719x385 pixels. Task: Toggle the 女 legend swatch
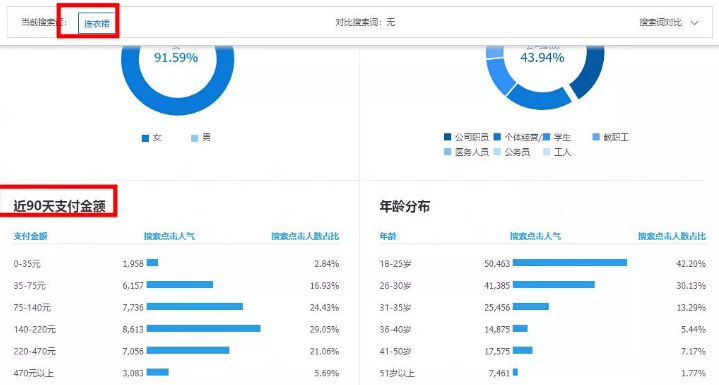pyautogui.click(x=145, y=138)
